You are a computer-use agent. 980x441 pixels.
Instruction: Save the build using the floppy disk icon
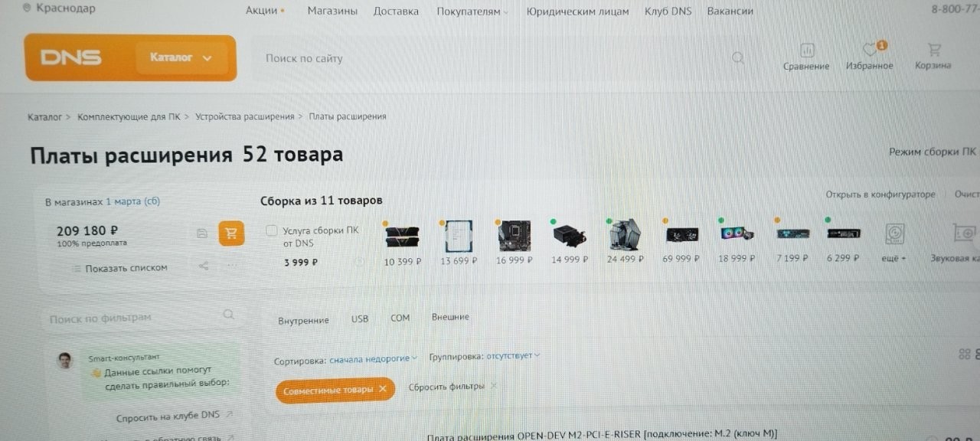coord(202,234)
